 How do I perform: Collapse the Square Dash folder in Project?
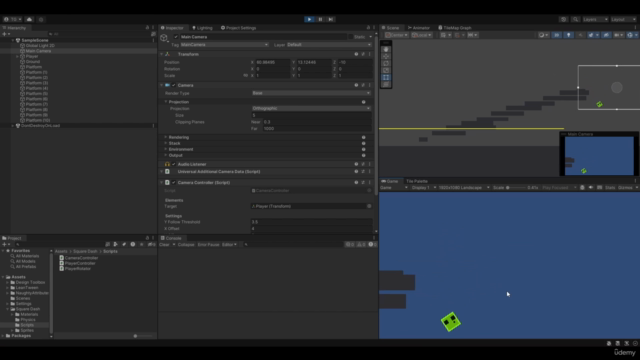click(x=8, y=309)
